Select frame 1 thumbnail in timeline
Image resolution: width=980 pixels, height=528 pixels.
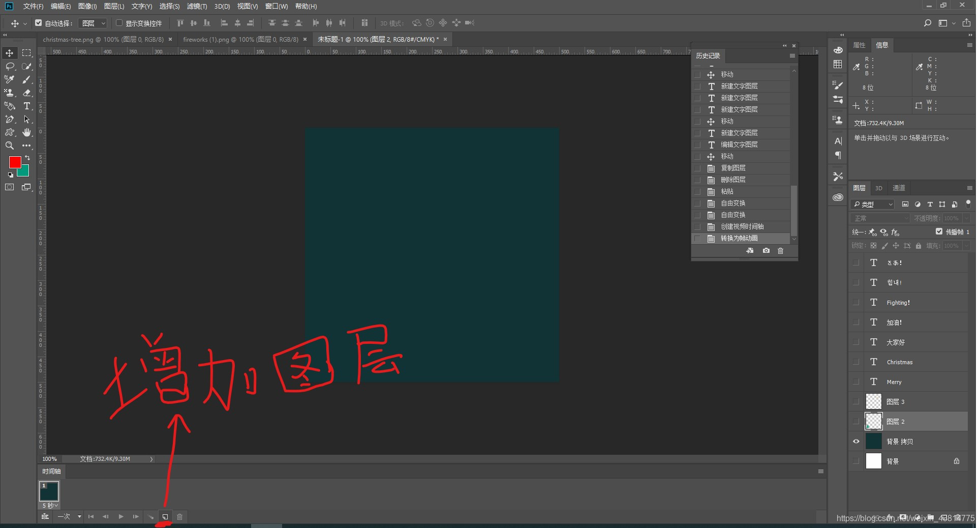coord(49,491)
